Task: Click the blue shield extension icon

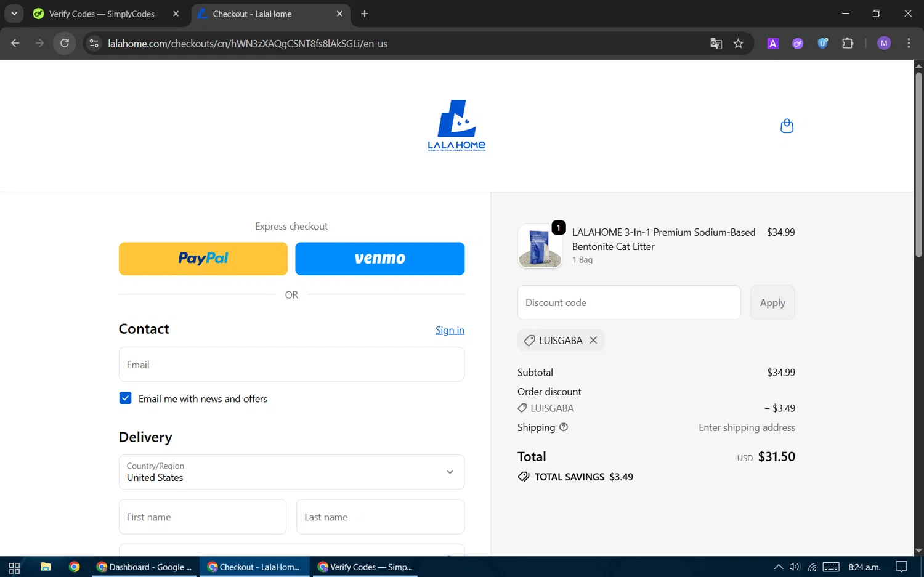Action: 822,43
